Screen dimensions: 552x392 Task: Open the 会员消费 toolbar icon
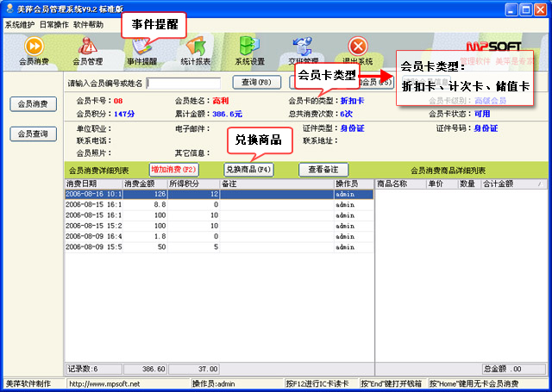tap(34, 50)
